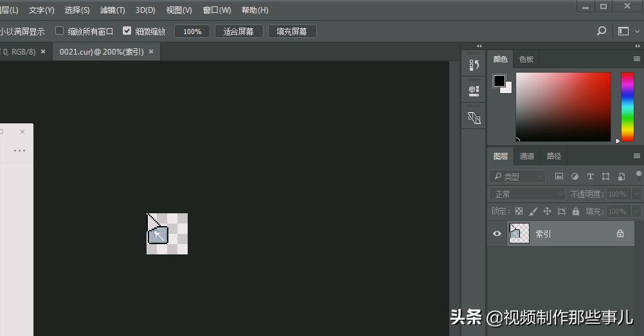Open the 窗口(W) menu

(x=217, y=10)
